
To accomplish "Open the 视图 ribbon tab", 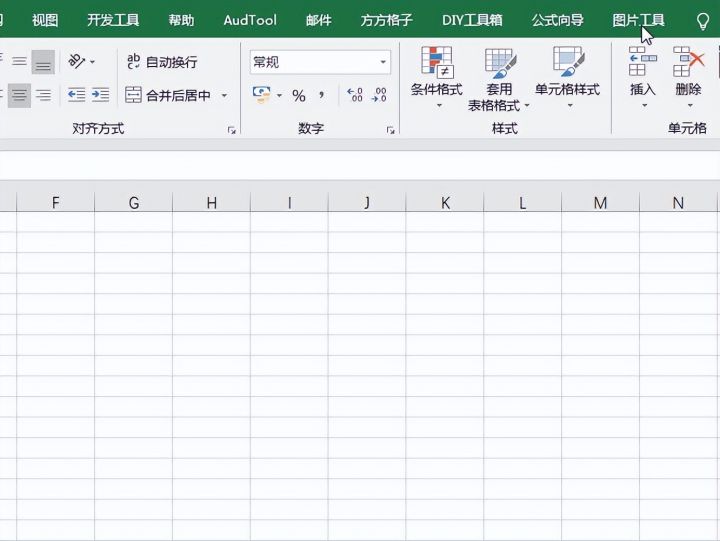I will 45,20.
